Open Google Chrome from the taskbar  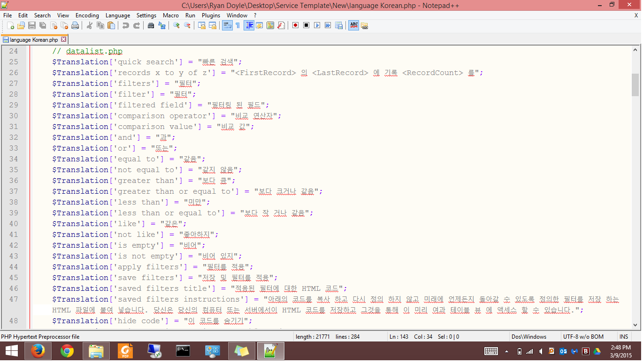(67, 351)
